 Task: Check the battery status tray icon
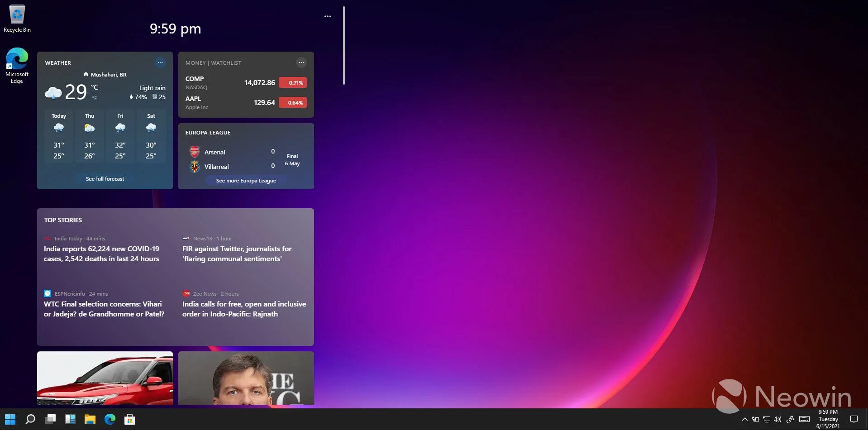click(x=756, y=420)
